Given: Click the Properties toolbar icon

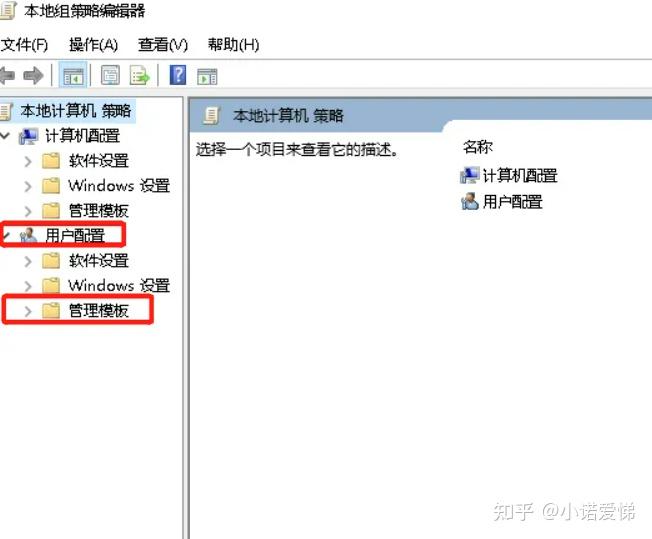Looking at the screenshot, I should (x=110, y=75).
